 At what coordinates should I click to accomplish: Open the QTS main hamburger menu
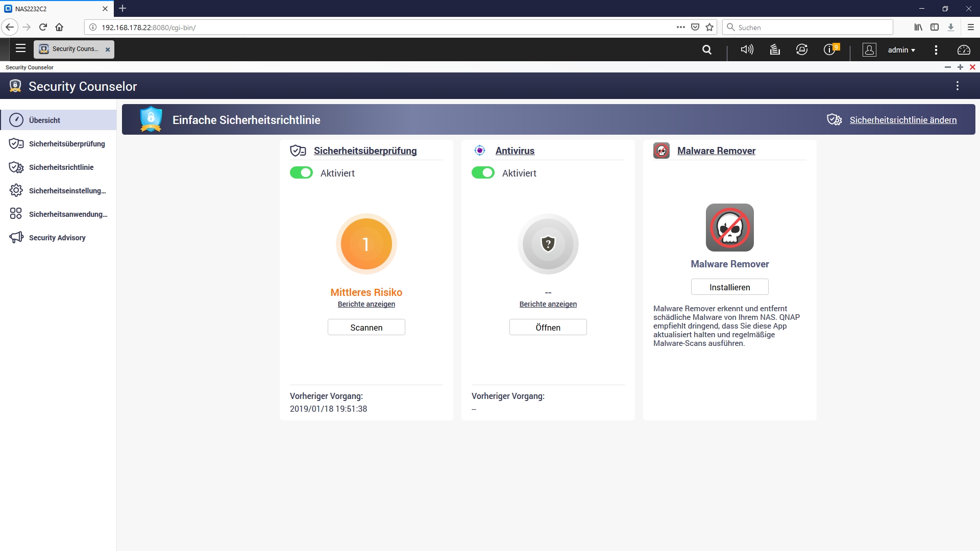[20, 48]
